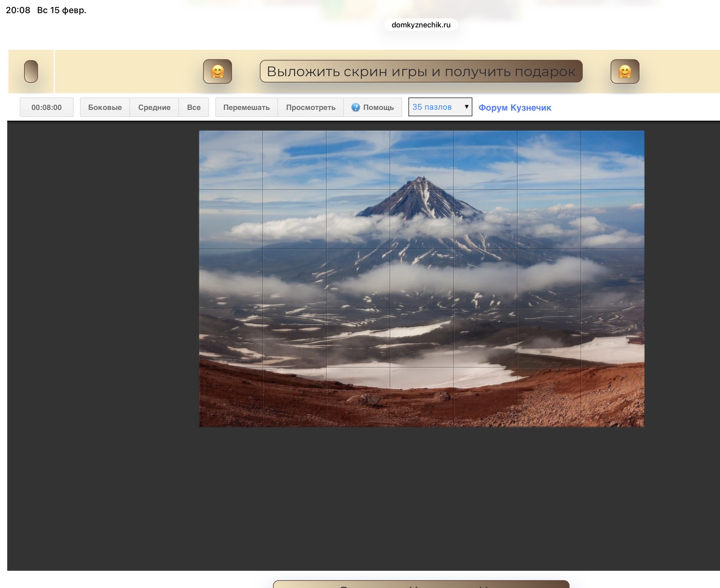Click the left hugging emoji button
This screenshot has height=588, width=720.
click(x=218, y=71)
